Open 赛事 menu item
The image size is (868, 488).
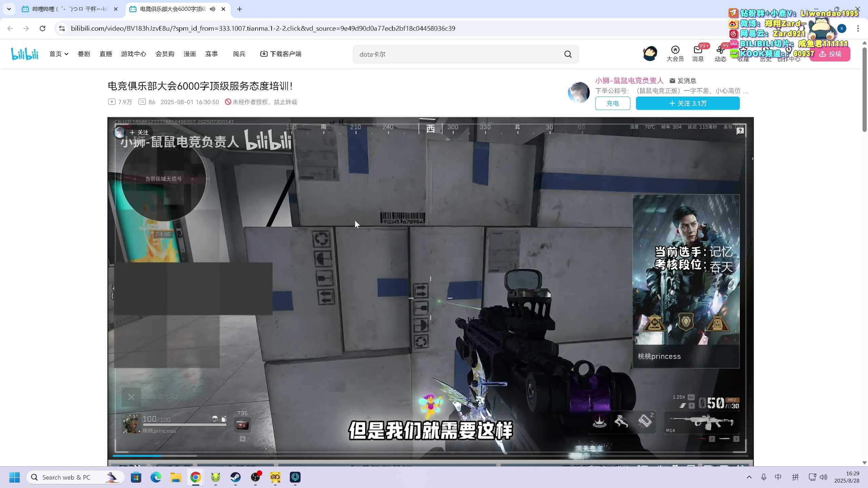click(x=211, y=54)
